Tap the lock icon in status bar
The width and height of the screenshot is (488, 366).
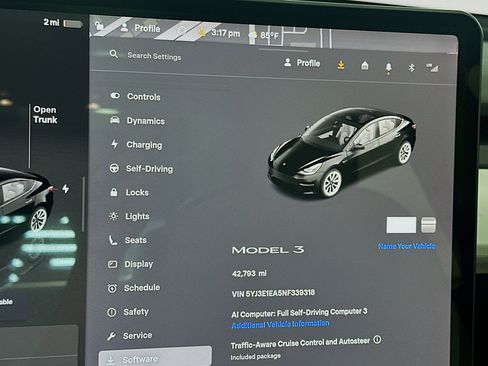pyautogui.click(x=99, y=25)
